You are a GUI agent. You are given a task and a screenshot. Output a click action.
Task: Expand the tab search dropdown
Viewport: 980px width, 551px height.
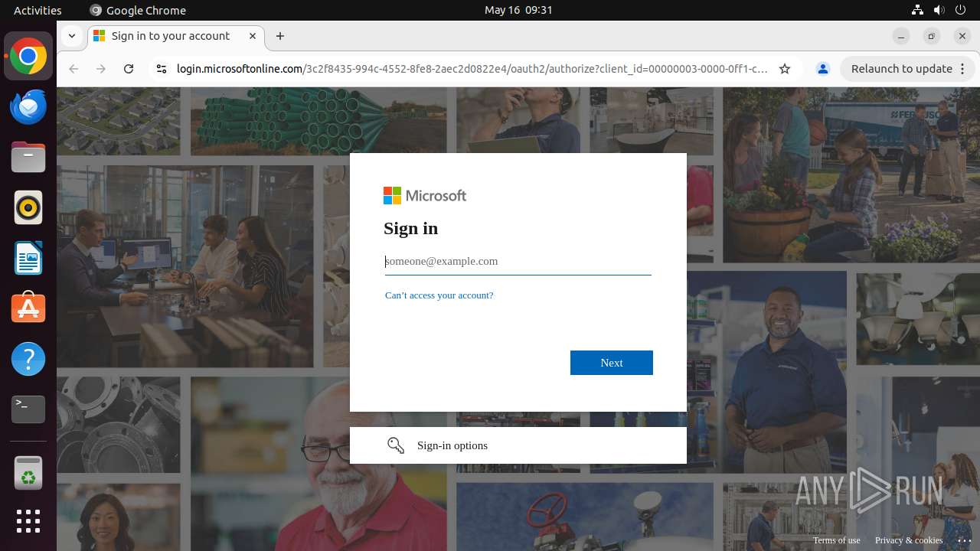(x=71, y=36)
